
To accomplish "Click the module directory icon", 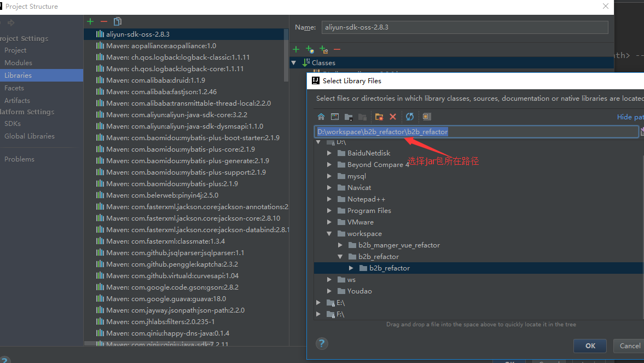I will coord(362,117).
